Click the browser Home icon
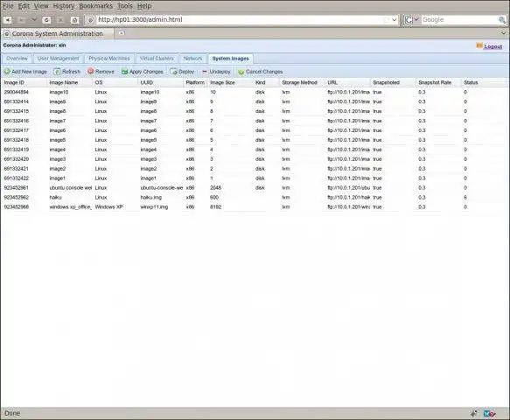Viewport: 510px width, 420px height. tap(75, 20)
